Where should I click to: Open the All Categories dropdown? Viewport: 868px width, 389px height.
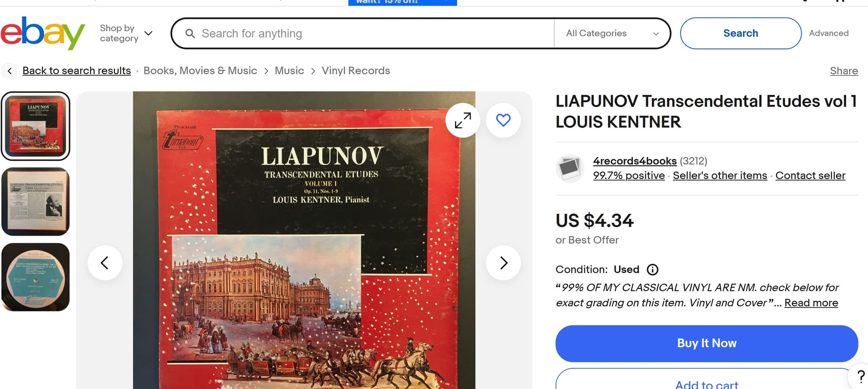612,33
